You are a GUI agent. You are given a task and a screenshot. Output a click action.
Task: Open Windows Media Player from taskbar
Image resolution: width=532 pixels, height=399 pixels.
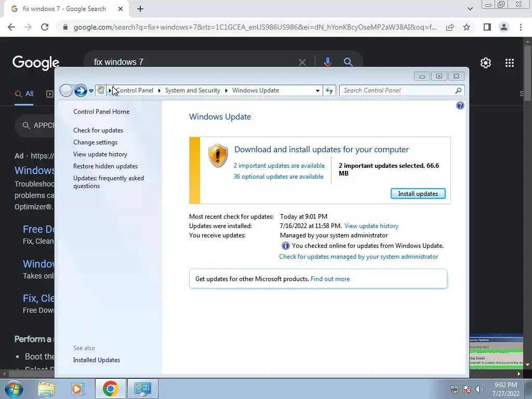pos(77,389)
